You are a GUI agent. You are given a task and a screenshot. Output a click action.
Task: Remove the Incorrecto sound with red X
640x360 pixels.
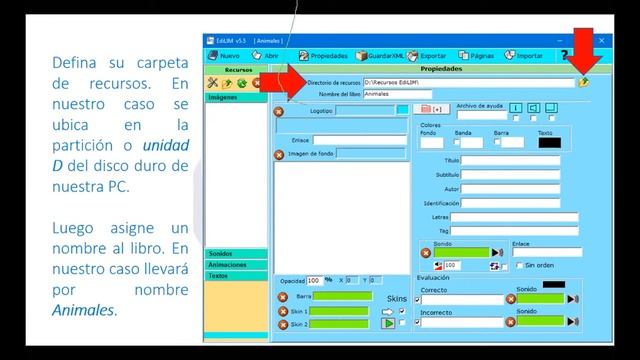click(510, 322)
